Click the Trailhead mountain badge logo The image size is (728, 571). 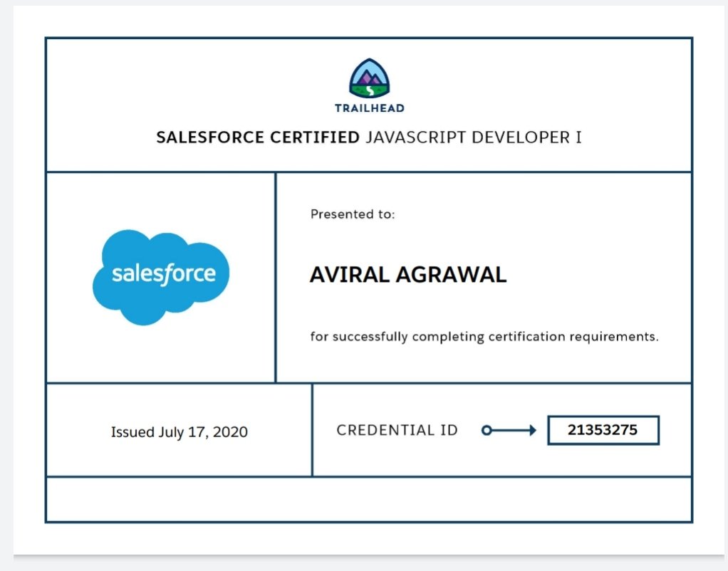pos(370,78)
